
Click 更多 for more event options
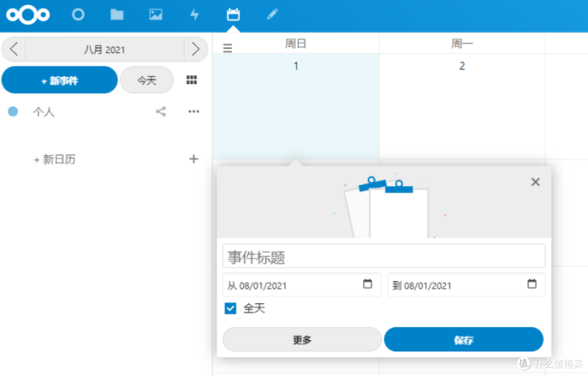[x=302, y=339]
